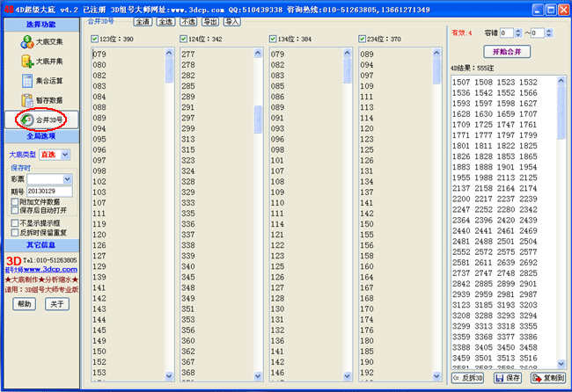
Task: Click the 反拆3D button
Action: (469, 378)
